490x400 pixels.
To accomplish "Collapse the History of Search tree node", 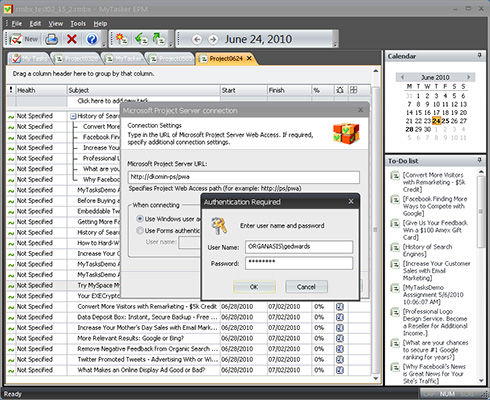I will (x=73, y=116).
